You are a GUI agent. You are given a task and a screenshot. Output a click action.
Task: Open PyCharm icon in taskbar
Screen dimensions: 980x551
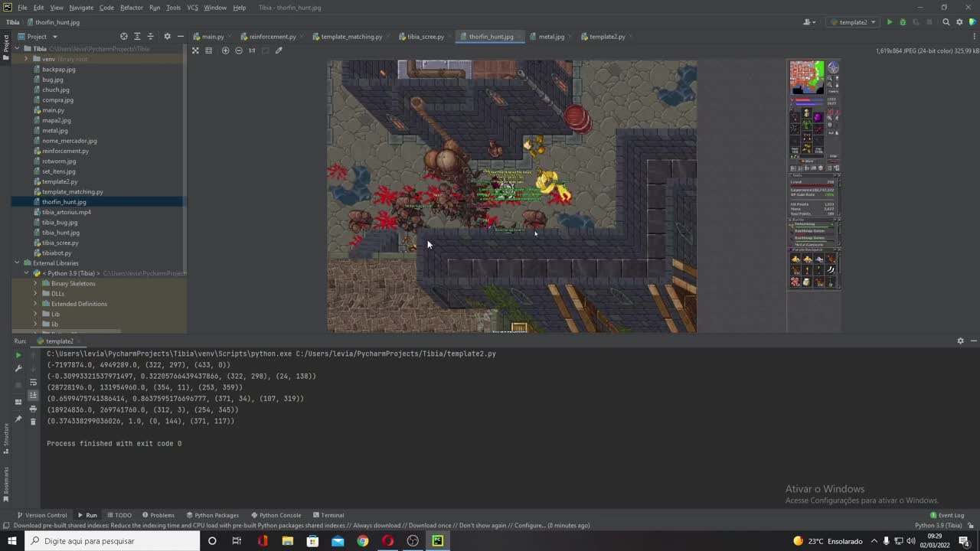click(x=438, y=541)
